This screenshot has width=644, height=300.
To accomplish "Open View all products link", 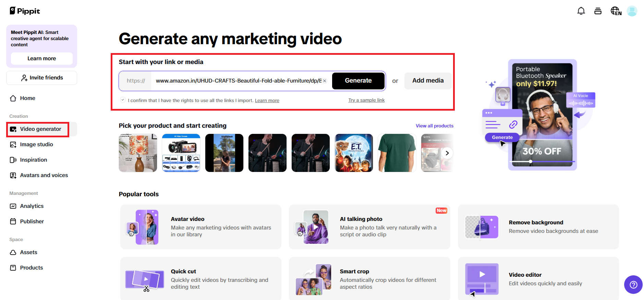I will pos(435,126).
